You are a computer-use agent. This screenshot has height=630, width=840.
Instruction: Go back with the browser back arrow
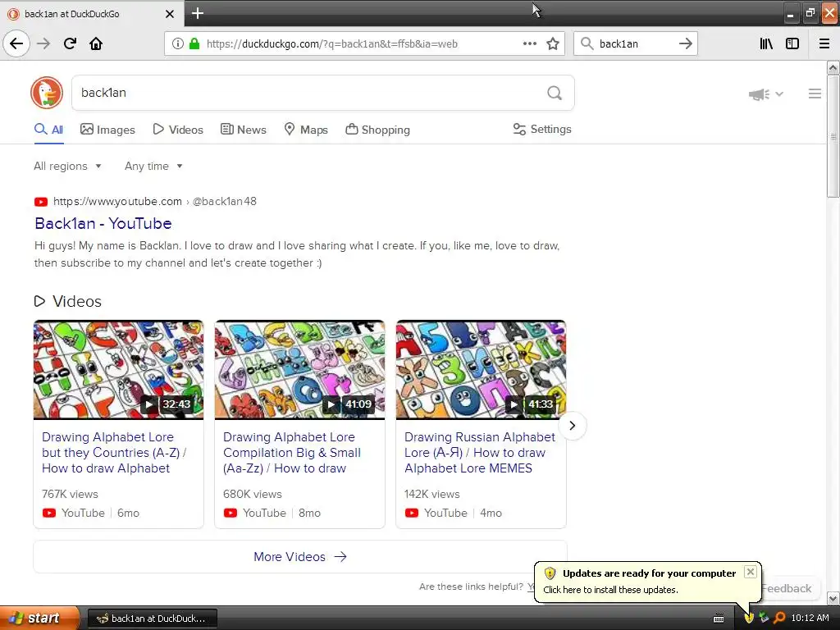click(x=16, y=43)
